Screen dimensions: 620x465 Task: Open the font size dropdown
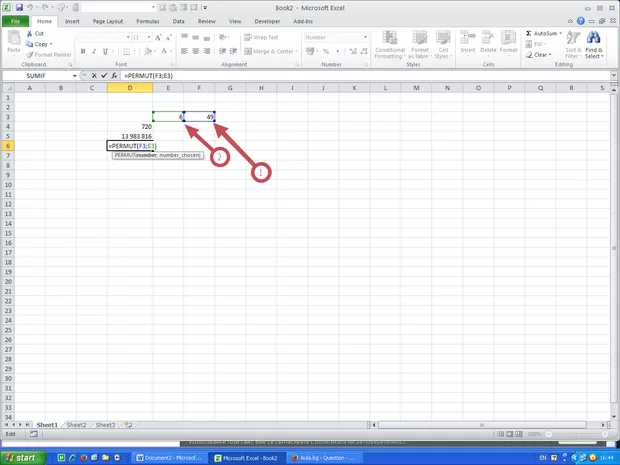[x=149, y=38]
